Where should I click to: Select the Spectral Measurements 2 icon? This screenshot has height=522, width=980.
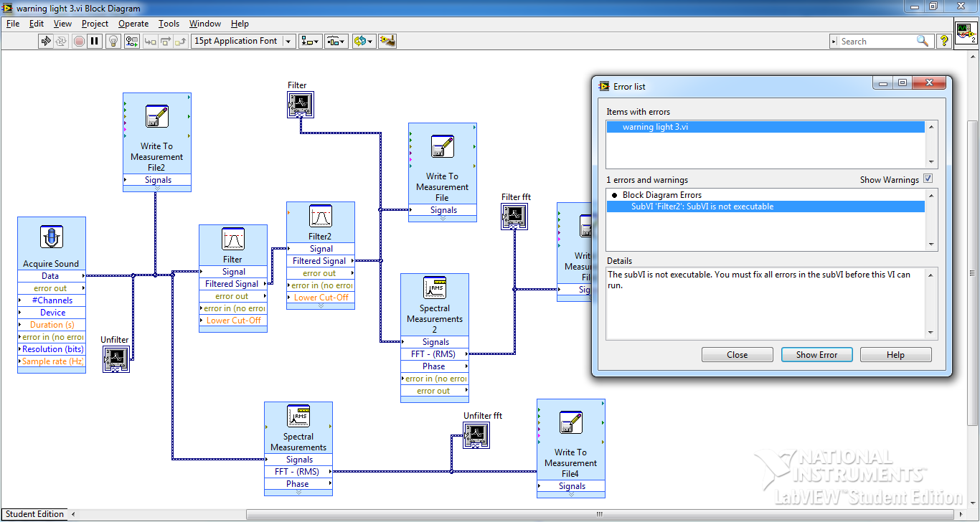pyautogui.click(x=435, y=288)
